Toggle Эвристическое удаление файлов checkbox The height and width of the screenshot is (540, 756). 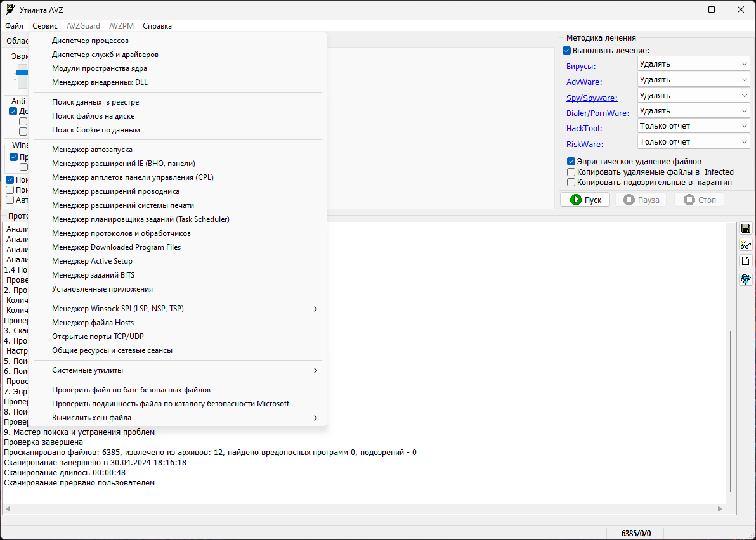click(571, 162)
